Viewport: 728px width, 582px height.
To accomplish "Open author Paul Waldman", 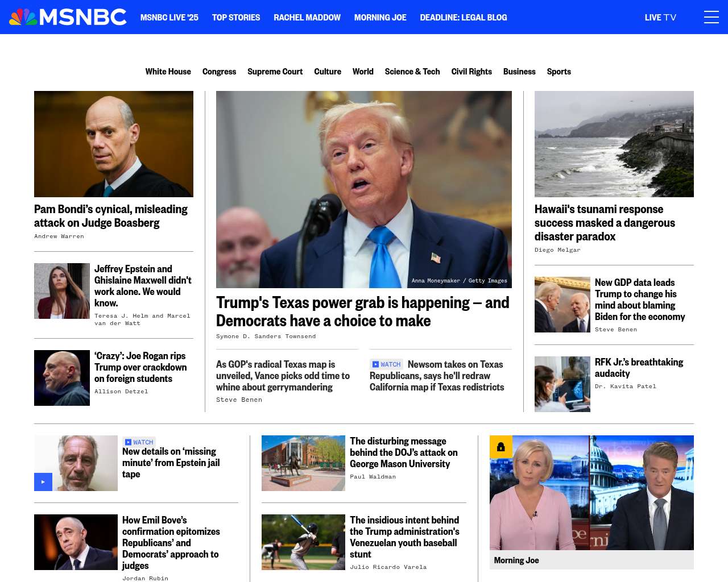I will coord(373,477).
